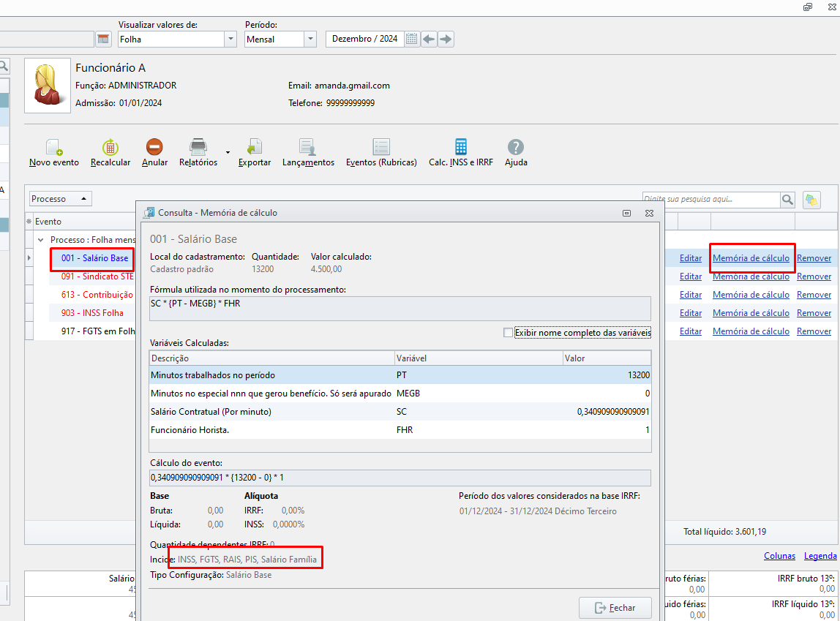Select the 917 - FGTS em Folha row
The image size is (840, 621).
coord(98,331)
